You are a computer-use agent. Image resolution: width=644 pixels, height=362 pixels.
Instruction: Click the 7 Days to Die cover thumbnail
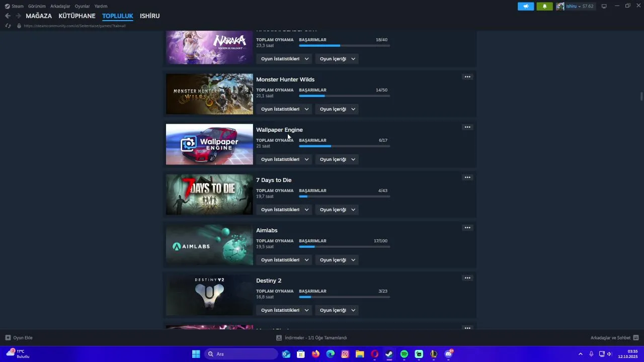click(x=209, y=195)
